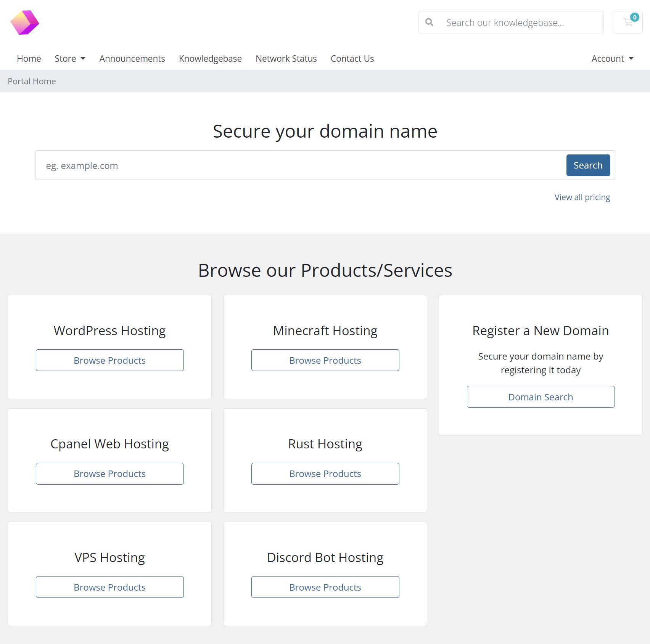Click the cart item count badge
Screen dimensions: 650x644
(x=635, y=17)
